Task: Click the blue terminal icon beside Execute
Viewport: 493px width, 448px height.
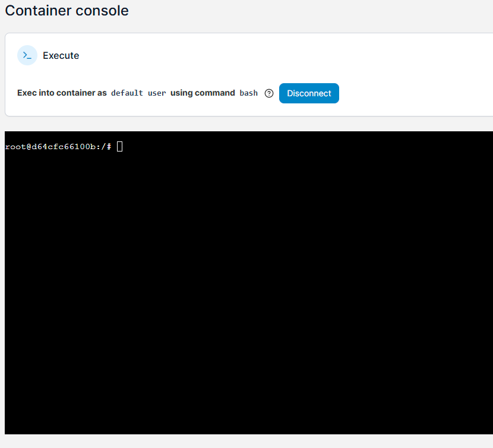Action: click(x=26, y=55)
